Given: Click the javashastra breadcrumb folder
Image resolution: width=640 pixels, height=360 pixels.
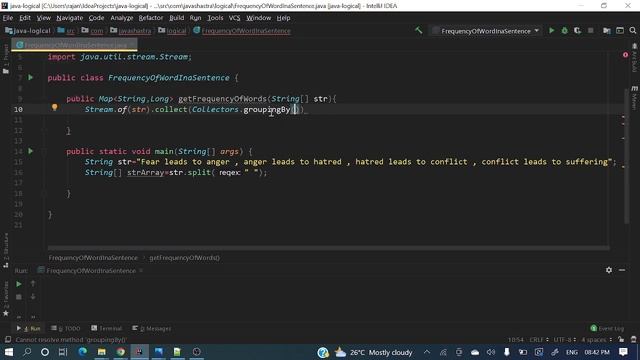Looking at the screenshot, I should pos(131,31).
